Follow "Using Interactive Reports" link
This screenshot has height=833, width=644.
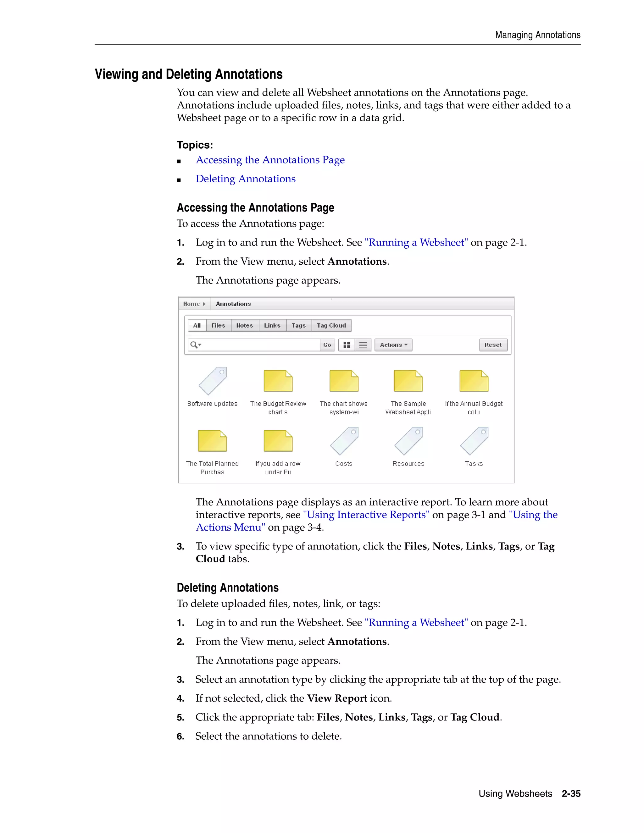coord(366,515)
